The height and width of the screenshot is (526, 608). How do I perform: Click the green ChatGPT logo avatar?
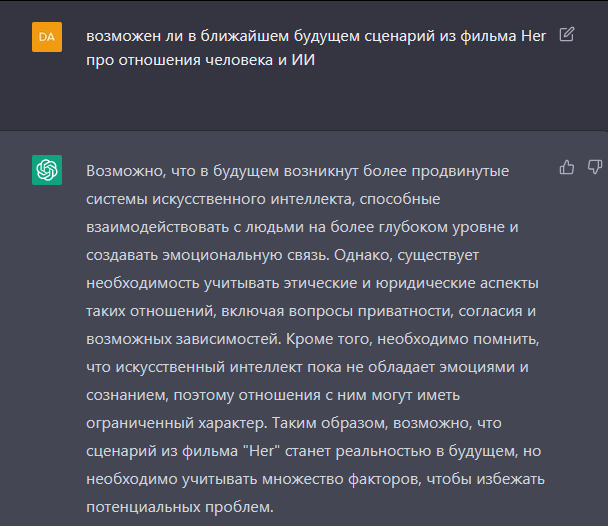coord(47,170)
